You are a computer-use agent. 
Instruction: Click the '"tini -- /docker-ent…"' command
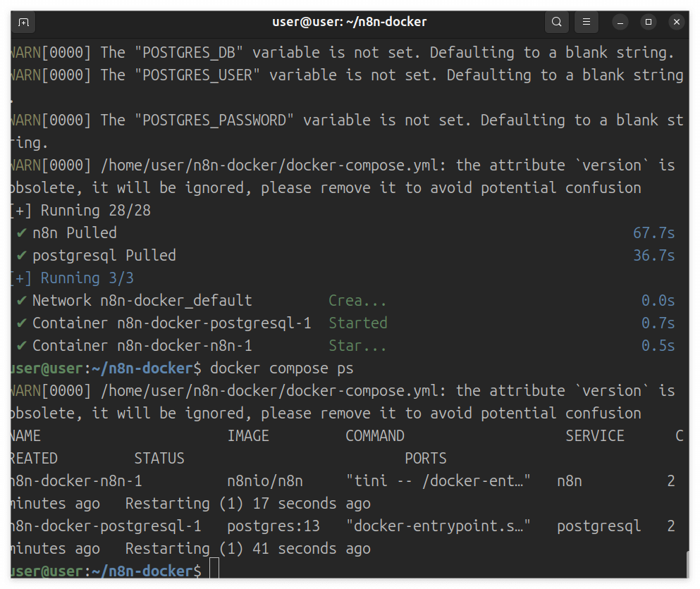tap(438, 481)
